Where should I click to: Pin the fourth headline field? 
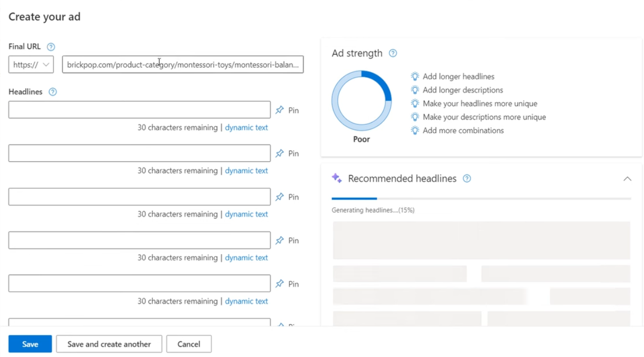point(280,241)
